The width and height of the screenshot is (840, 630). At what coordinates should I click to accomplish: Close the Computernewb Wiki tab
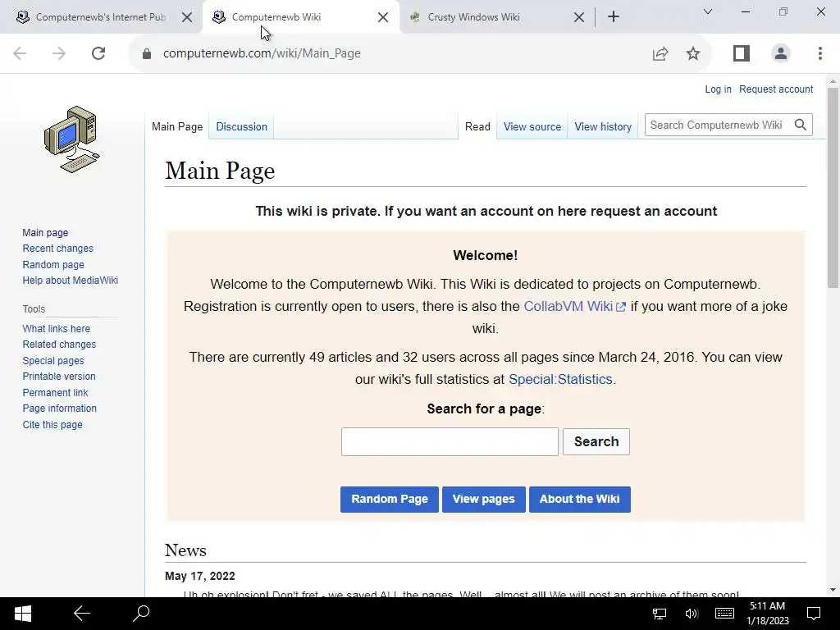pyautogui.click(x=383, y=17)
